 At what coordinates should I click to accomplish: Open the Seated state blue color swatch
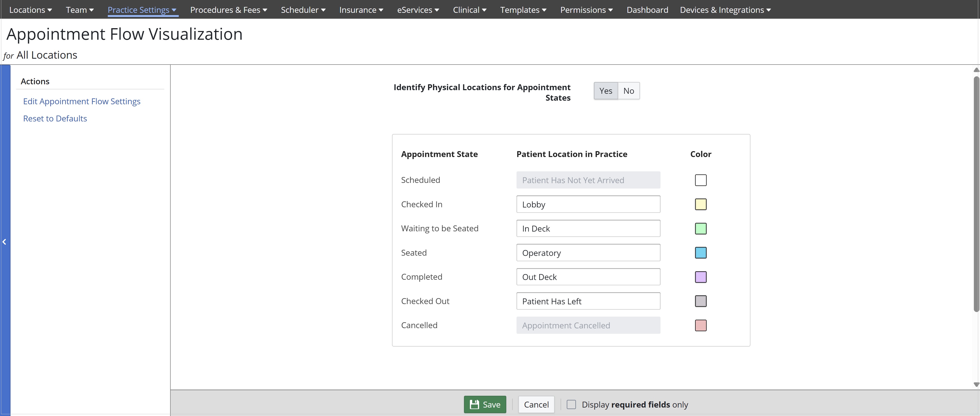click(x=700, y=253)
